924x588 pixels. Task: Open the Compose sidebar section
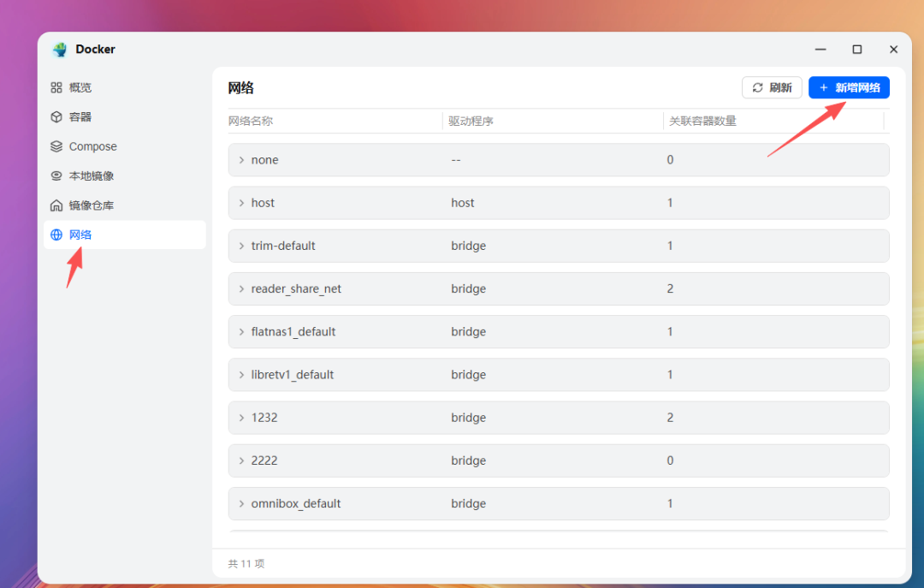click(x=92, y=146)
